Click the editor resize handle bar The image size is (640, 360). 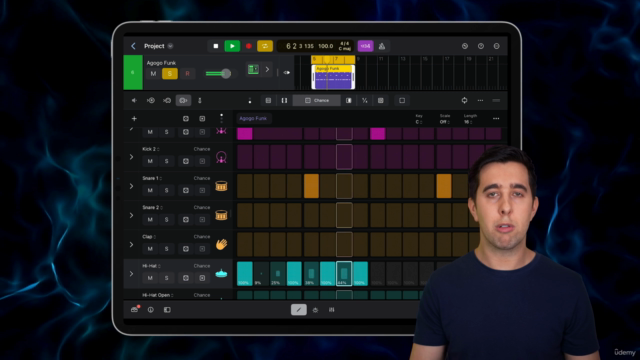[496, 100]
